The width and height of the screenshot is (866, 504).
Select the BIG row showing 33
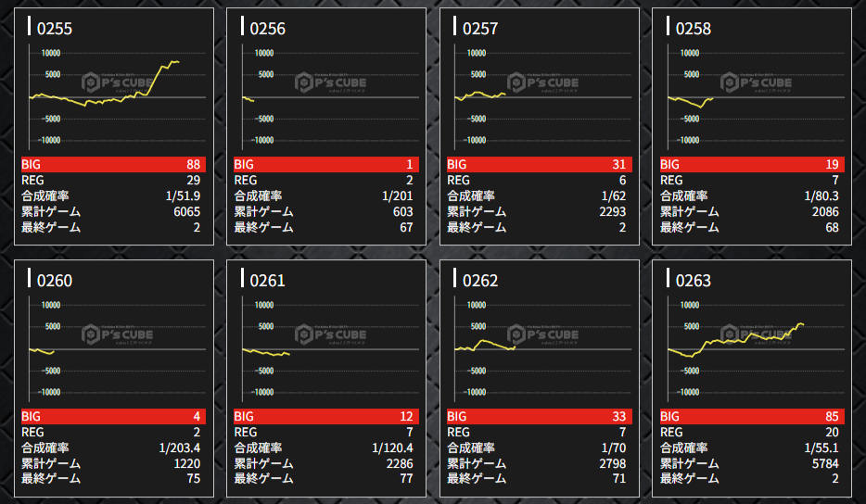[539, 416]
